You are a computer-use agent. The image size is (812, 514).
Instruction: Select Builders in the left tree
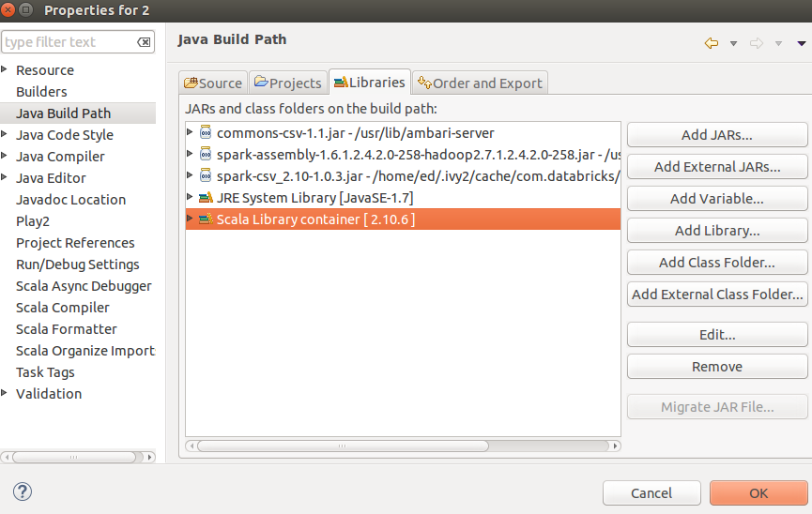(x=41, y=92)
